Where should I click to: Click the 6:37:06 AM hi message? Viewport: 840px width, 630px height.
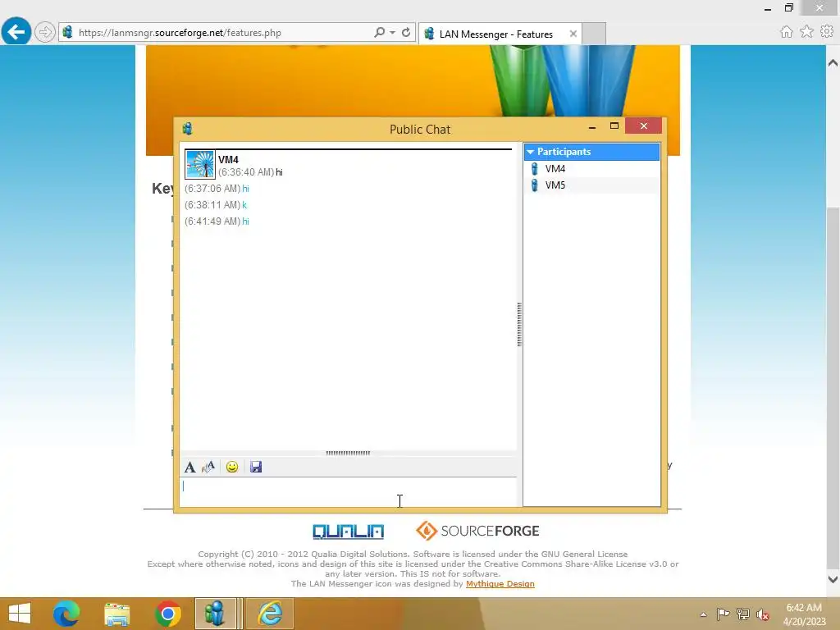[217, 189]
